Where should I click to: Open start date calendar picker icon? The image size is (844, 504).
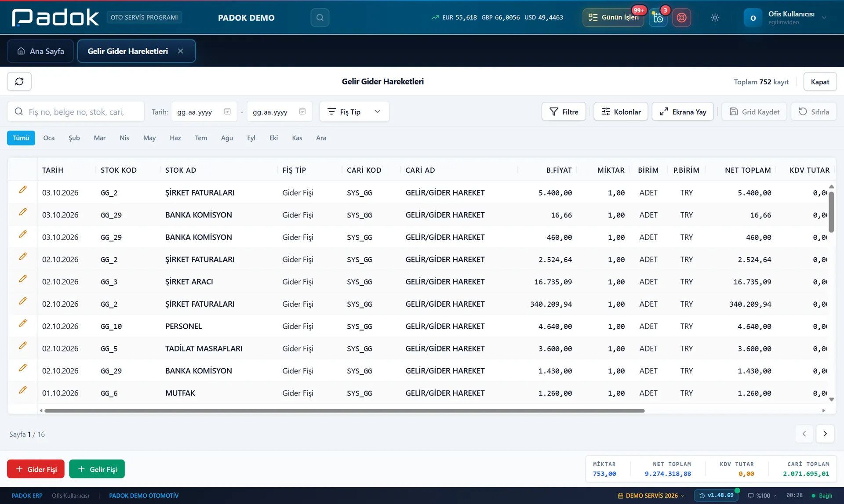coord(227,112)
